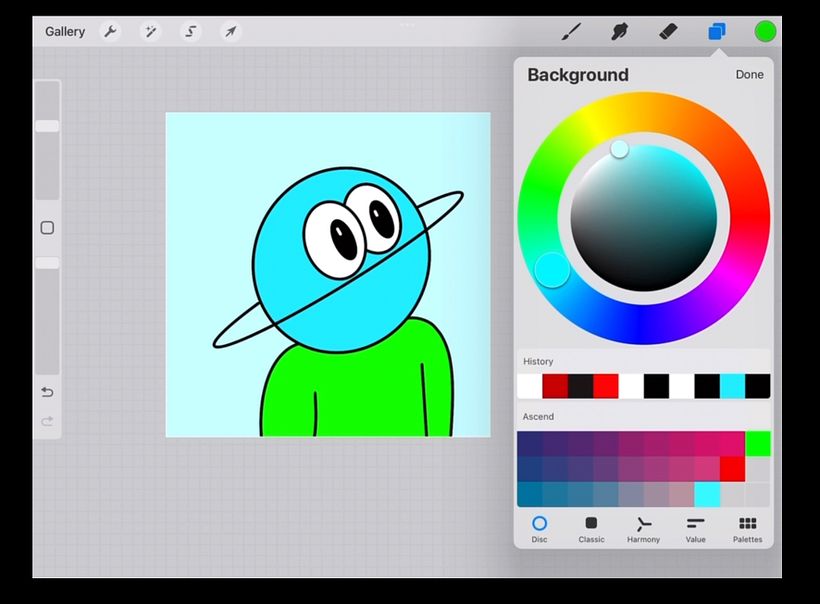
Task: Select the Smudge tool
Action: click(x=620, y=32)
